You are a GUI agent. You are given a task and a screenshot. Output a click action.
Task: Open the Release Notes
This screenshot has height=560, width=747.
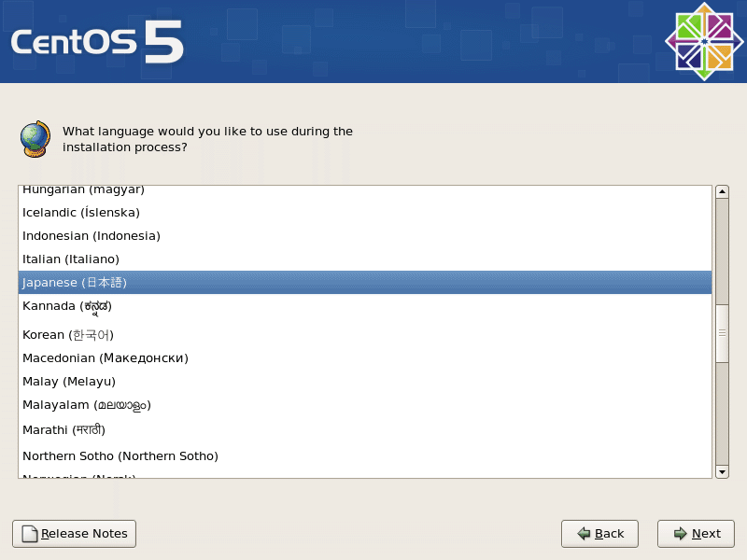75,533
